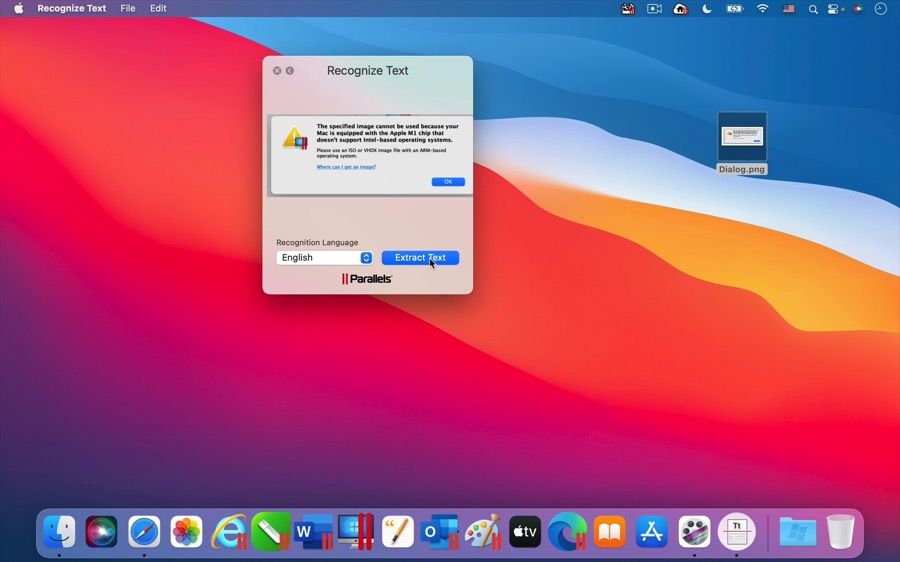
Task: Open the Paint app in the Dock
Action: coord(483,531)
